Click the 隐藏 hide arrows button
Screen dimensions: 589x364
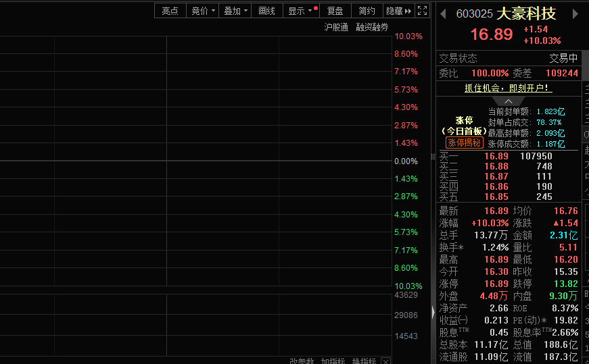click(398, 11)
